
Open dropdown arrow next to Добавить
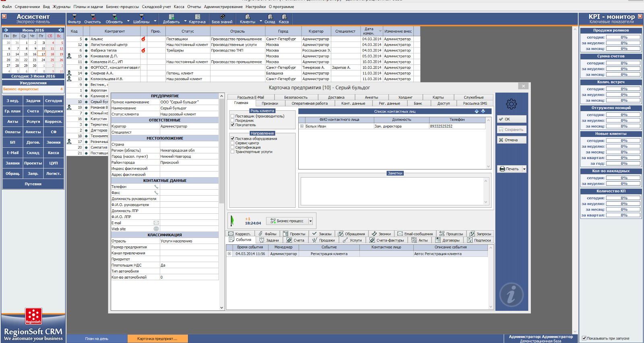coord(185,21)
